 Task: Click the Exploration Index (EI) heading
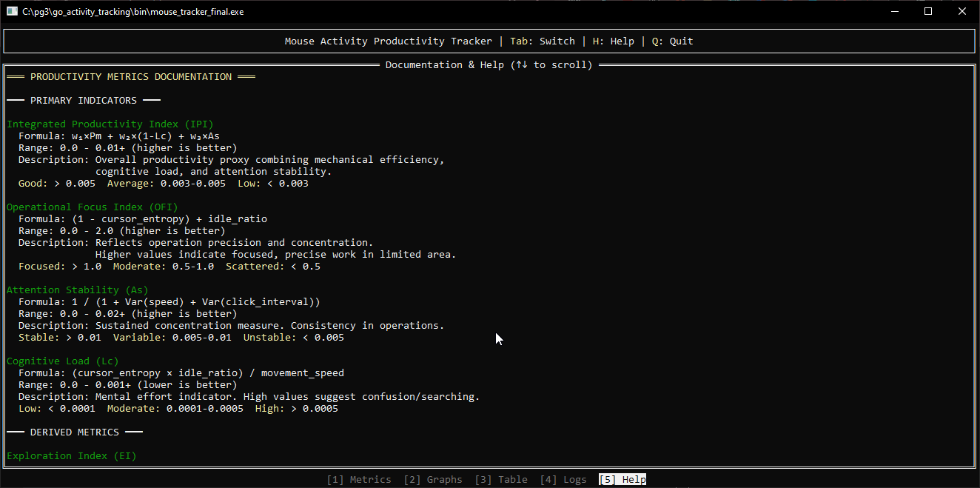pyautogui.click(x=71, y=456)
